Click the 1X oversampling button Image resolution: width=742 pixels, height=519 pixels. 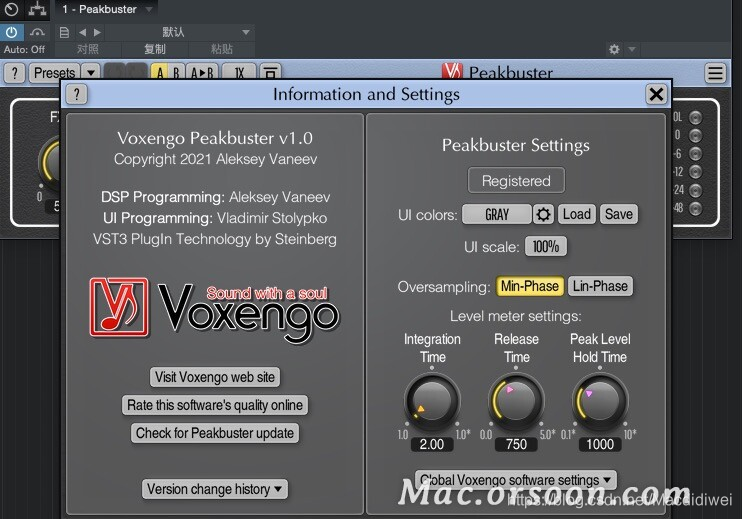click(x=239, y=73)
